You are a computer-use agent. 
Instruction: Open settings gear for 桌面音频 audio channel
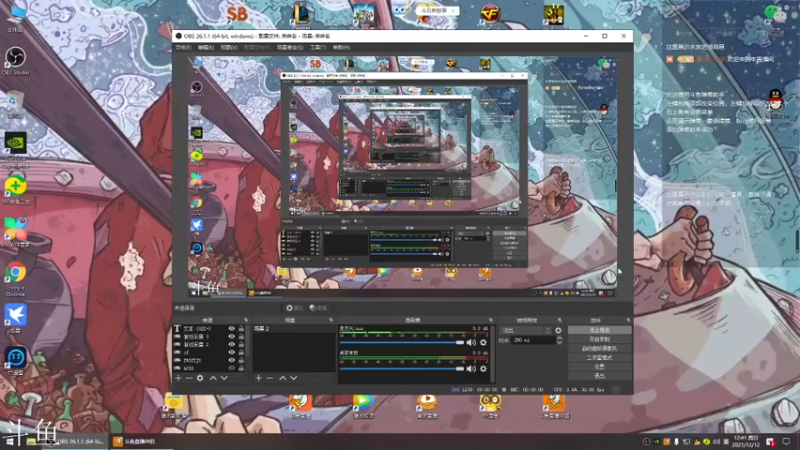483,368
